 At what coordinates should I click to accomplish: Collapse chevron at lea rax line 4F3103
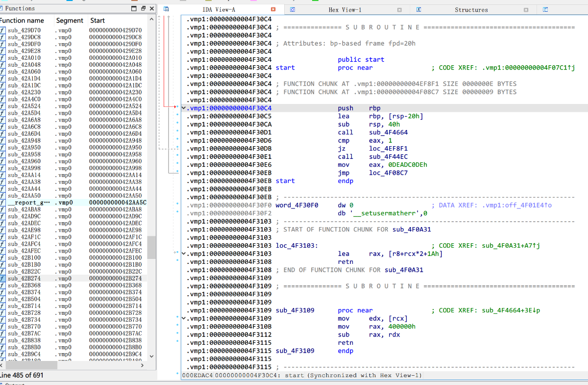(184, 254)
